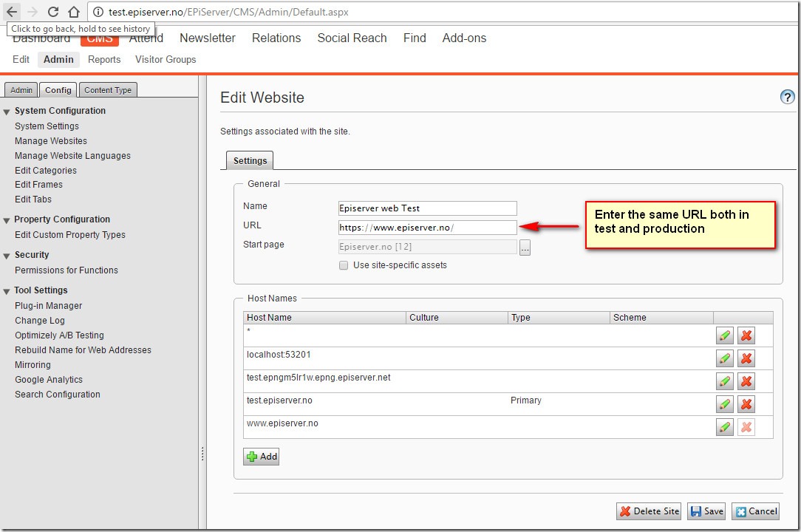Click the Culture column header
This screenshot has width=801, height=532.
(x=457, y=318)
